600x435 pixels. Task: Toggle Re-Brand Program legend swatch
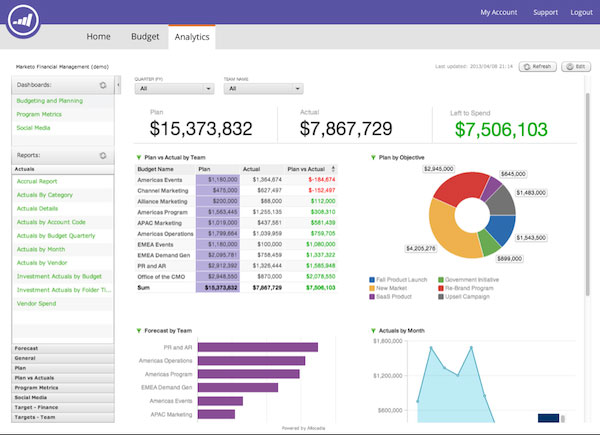[441, 288]
